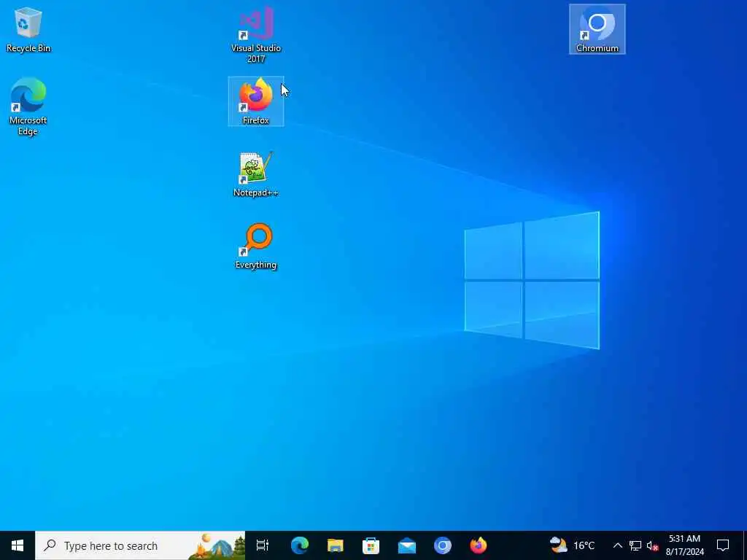Launch Chromium from the taskbar
747x560 pixels.
pyautogui.click(x=443, y=545)
